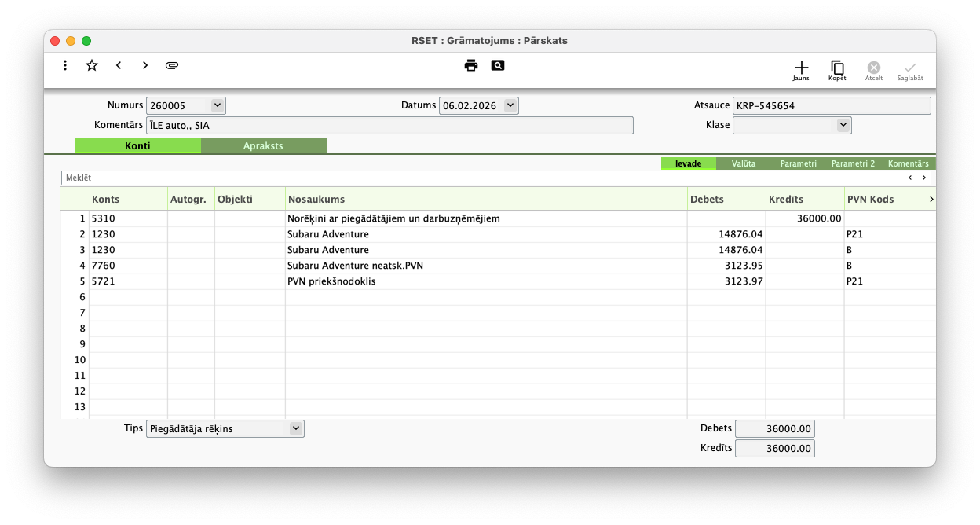The width and height of the screenshot is (980, 525).
Task: Duplicate the entry with Kopēt icon
Action: tap(837, 70)
